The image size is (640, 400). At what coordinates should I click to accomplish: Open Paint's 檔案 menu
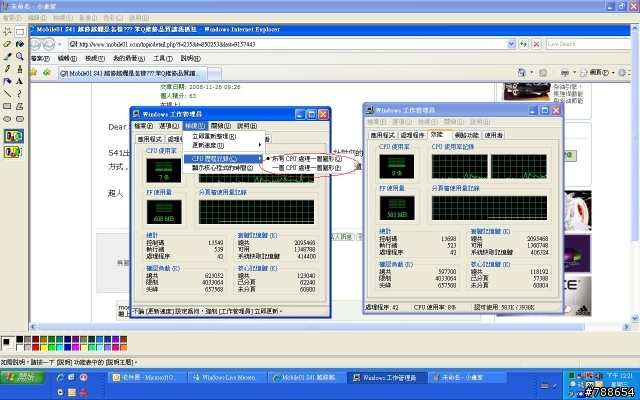tap(12, 18)
